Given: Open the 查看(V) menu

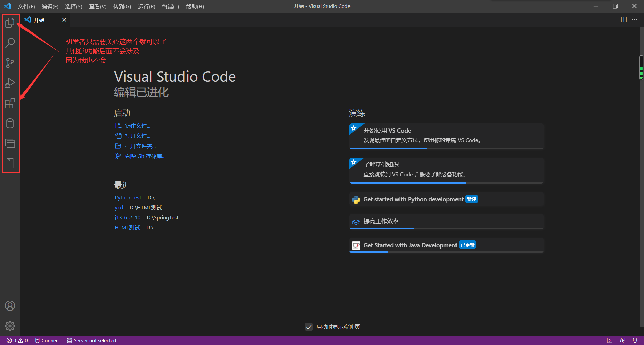Looking at the screenshot, I should 98,6.
